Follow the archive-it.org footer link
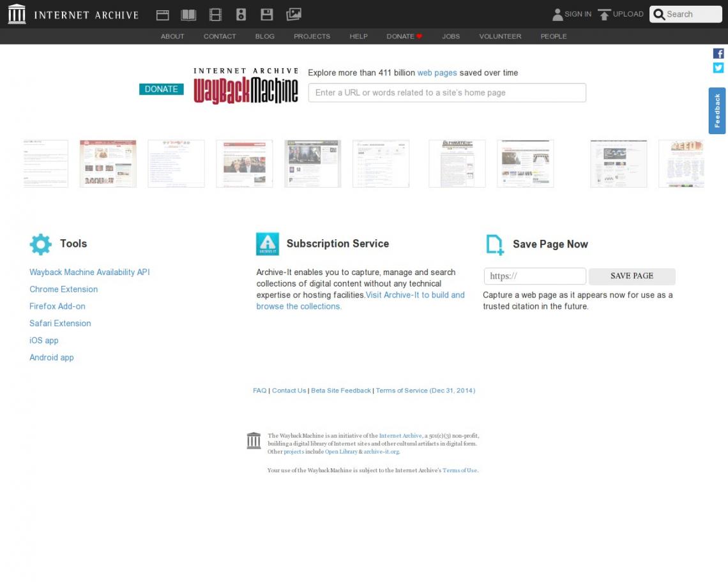Viewport: 728px width, 582px height. coord(381,452)
